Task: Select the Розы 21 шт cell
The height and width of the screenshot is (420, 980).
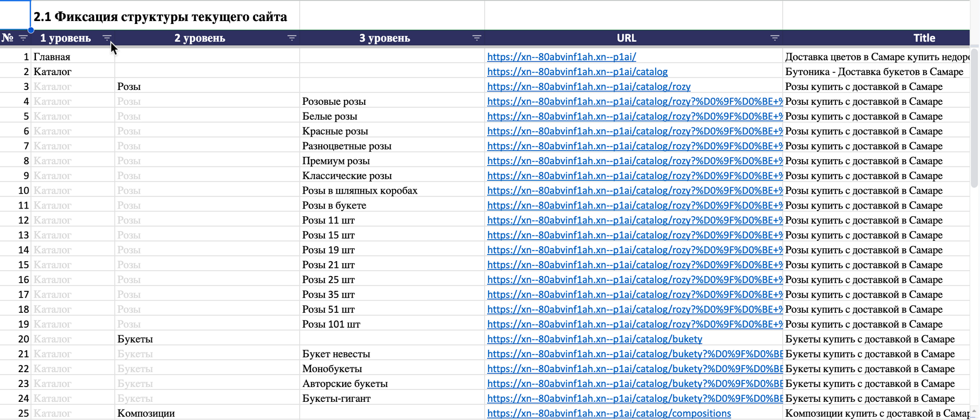Action: [x=392, y=265]
